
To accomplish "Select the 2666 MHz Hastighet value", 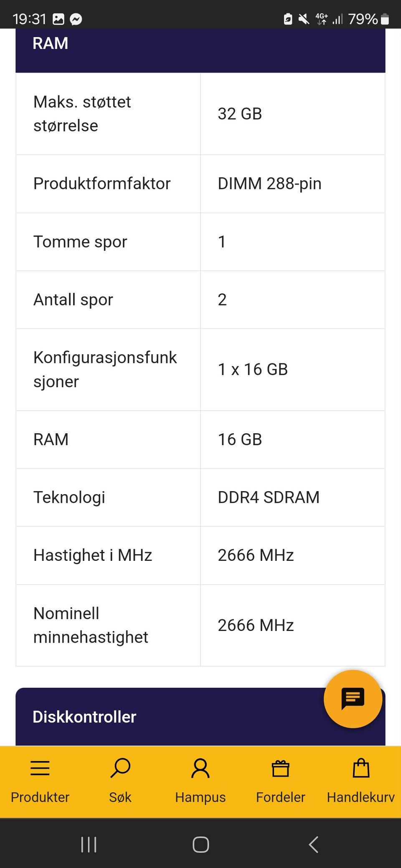I will tap(256, 555).
